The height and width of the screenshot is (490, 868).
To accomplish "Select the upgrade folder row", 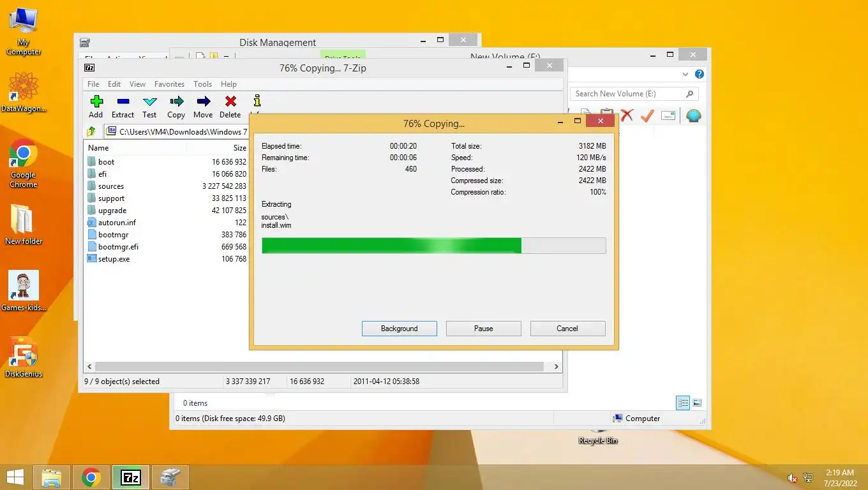I will click(167, 211).
